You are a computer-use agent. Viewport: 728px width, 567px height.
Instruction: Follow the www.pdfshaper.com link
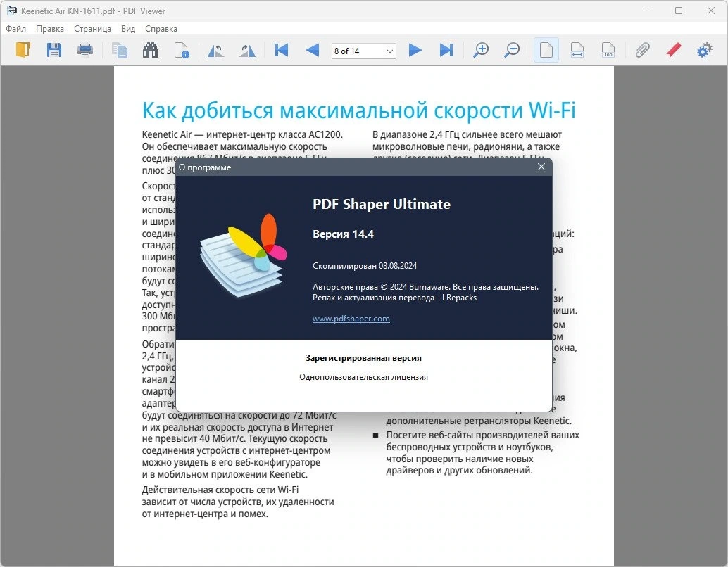pyautogui.click(x=351, y=319)
